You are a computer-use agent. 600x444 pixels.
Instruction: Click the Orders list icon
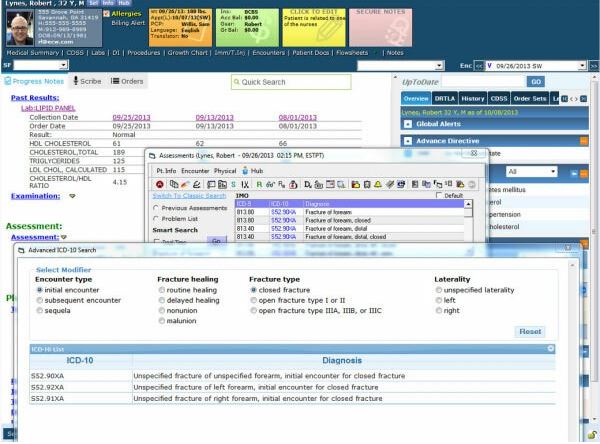pos(115,81)
